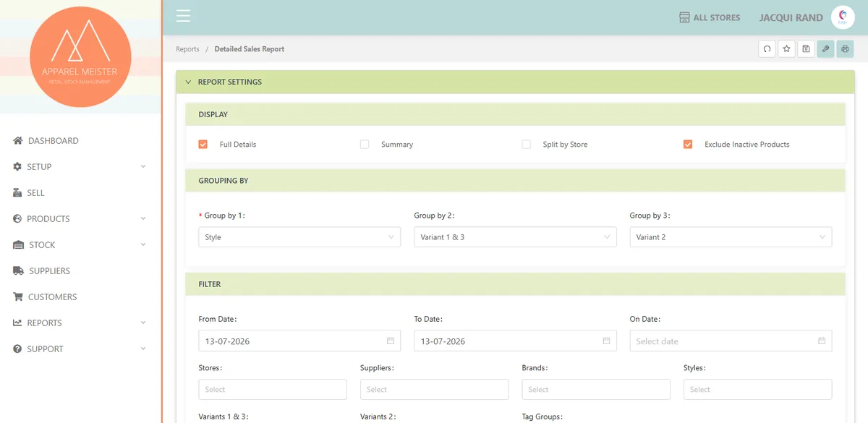
Task: Expand the Support menu chevron
Action: (143, 349)
